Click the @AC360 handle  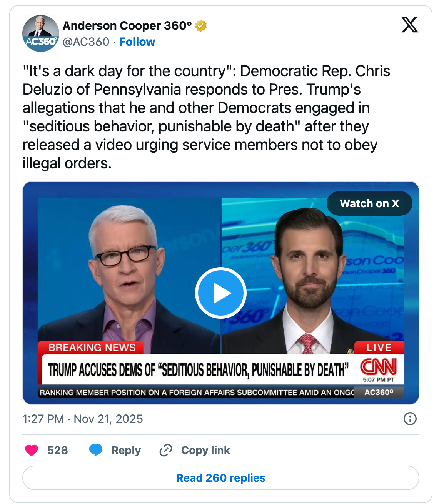click(x=86, y=42)
